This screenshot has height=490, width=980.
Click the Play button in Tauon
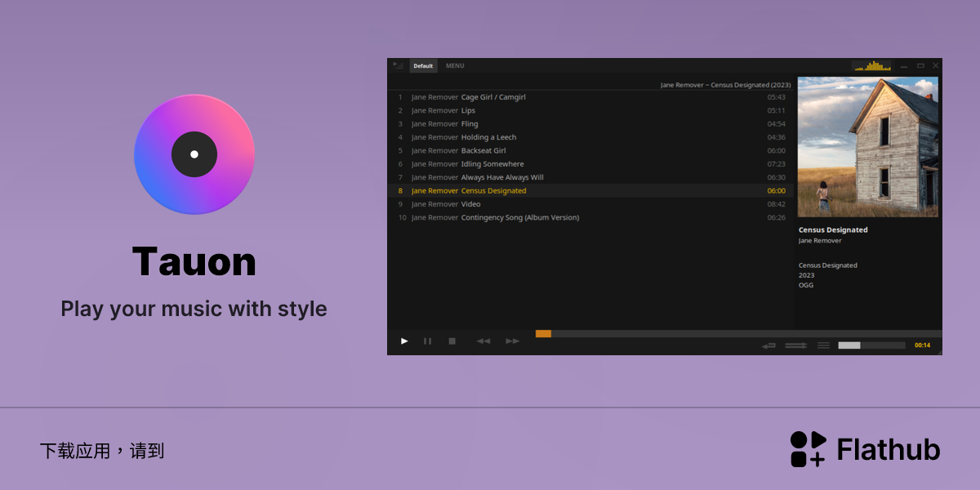404,341
